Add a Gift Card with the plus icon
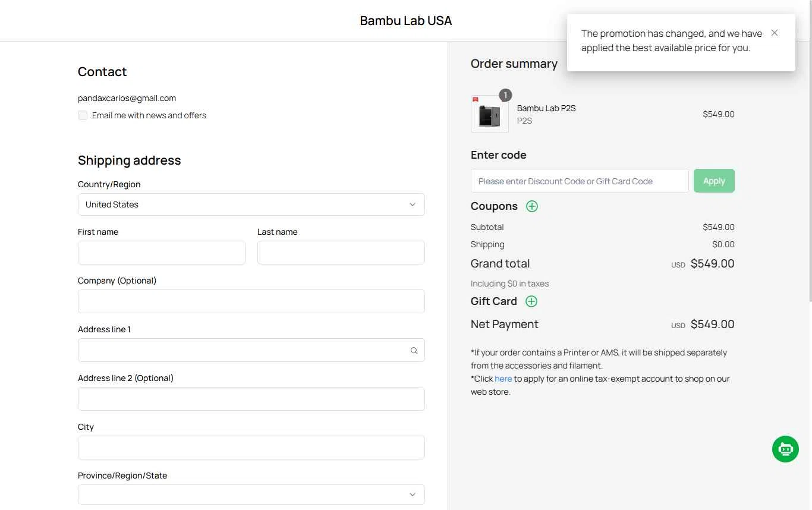Screen dimensions: 812x510 [x=531, y=301]
